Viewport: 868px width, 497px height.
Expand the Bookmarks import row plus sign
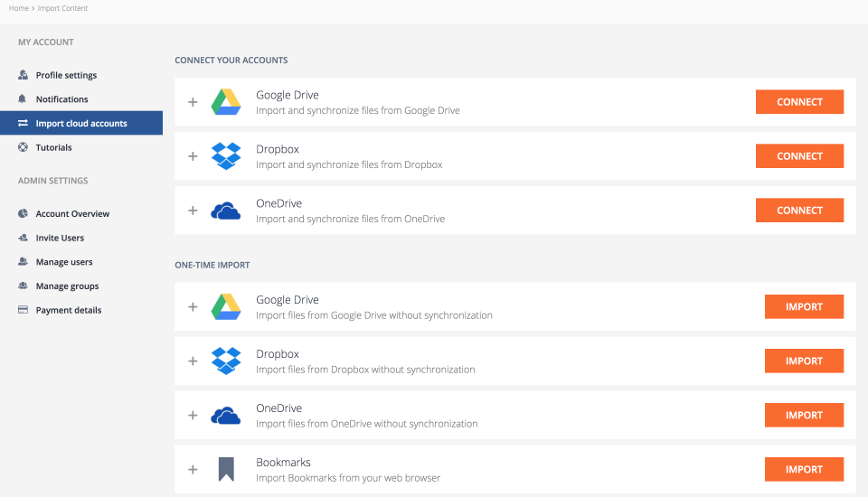click(193, 470)
